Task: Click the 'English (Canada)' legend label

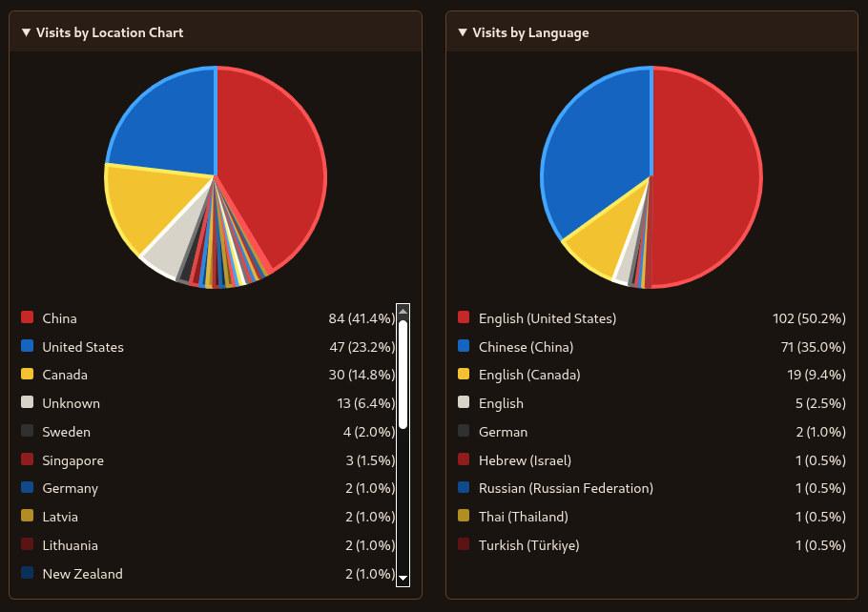Action: pos(529,376)
